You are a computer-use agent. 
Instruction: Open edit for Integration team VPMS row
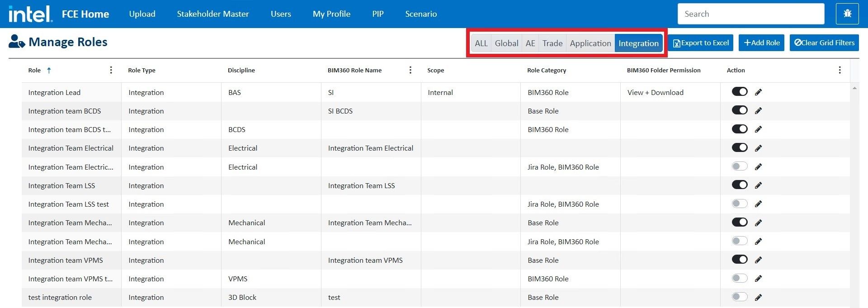click(758, 260)
